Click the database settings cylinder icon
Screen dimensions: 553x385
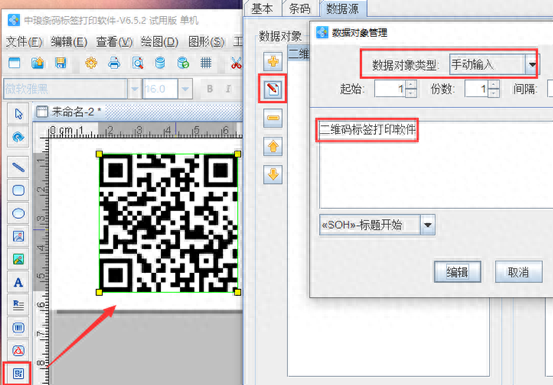(x=160, y=63)
